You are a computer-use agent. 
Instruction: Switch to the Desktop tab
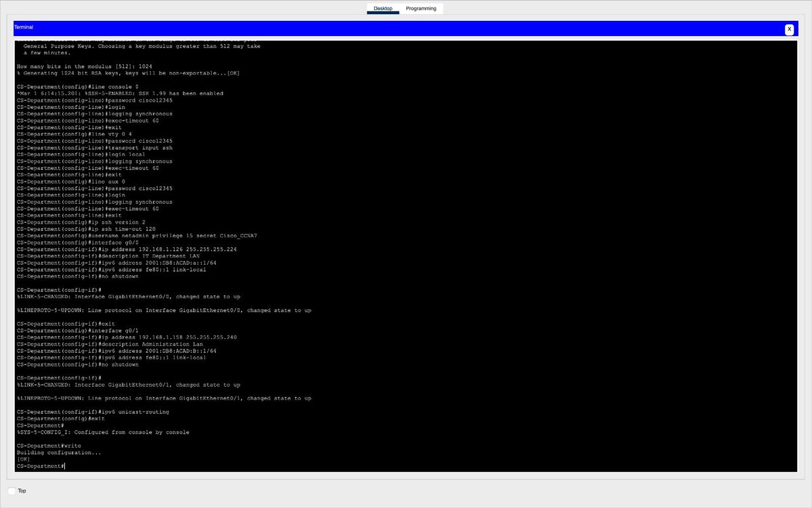[x=383, y=8]
